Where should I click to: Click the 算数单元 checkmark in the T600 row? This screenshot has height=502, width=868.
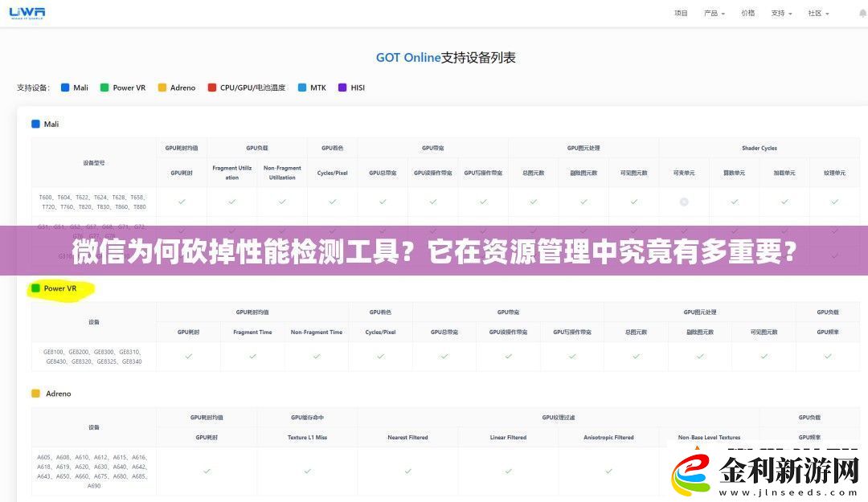[x=734, y=202]
